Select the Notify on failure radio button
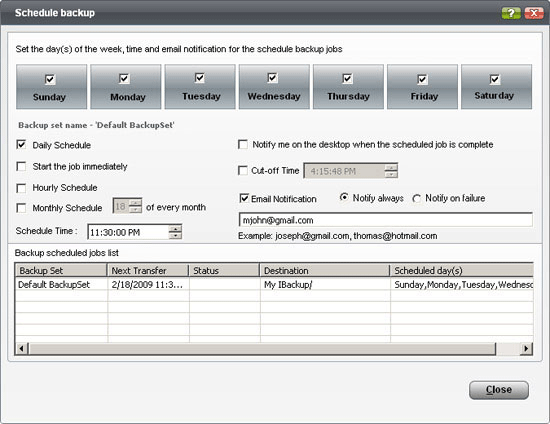Screen dimensions: 550x424 (416, 199)
